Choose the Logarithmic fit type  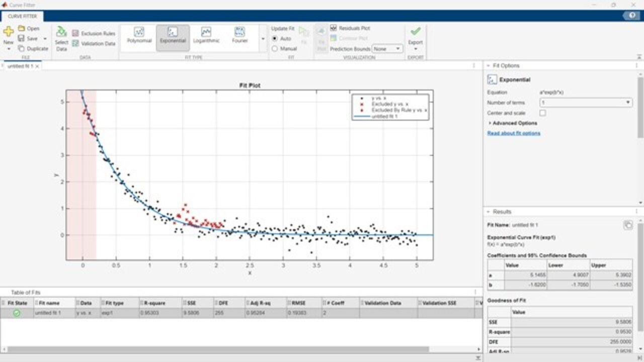(x=206, y=35)
